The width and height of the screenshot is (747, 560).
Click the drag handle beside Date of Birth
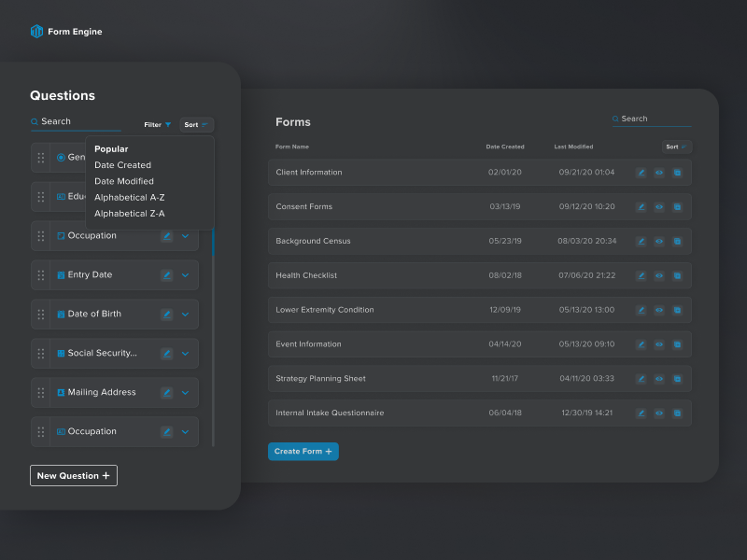(x=40, y=314)
